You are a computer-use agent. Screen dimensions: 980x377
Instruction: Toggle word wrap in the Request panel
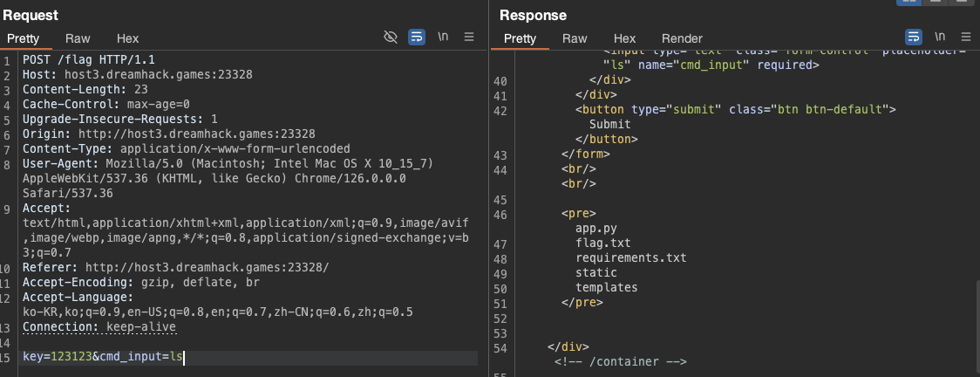[x=417, y=37]
